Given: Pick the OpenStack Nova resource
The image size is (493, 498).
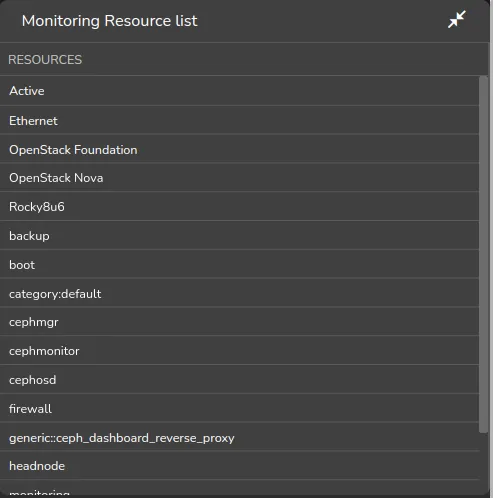Looking at the screenshot, I should pos(239,178).
